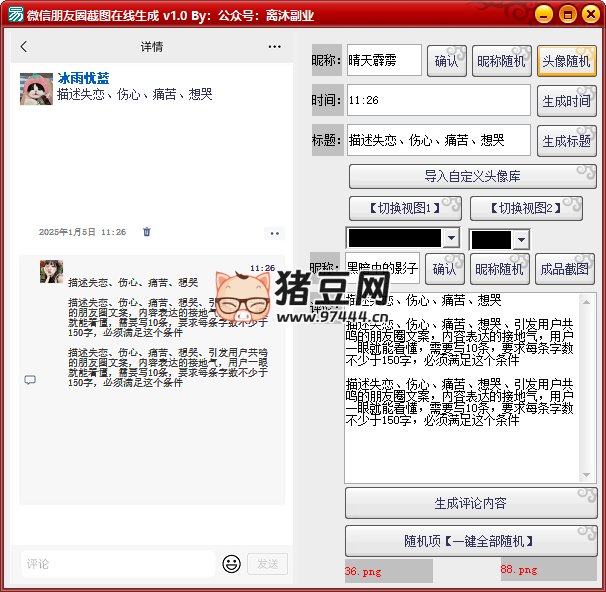Open the emoji smiley picker
This screenshot has width=606, height=592.
232,564
